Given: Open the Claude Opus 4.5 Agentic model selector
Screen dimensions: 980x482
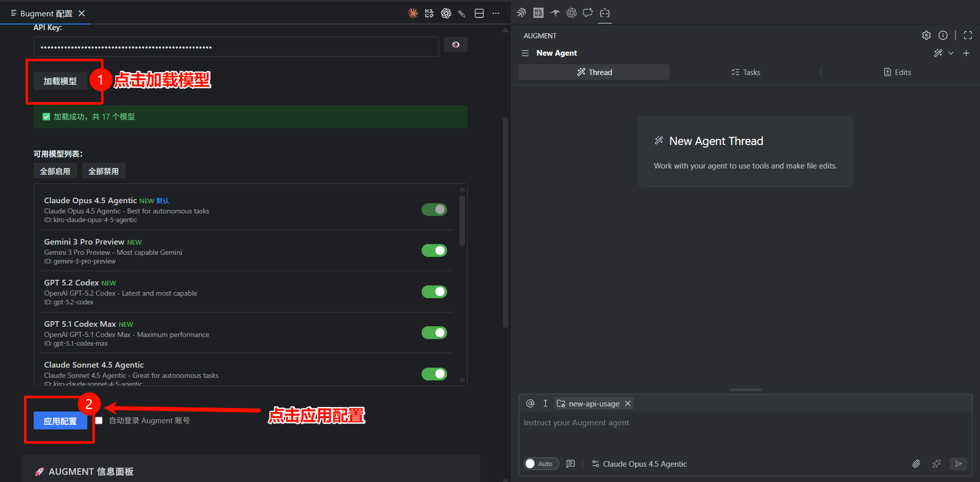Looking at the screenshot, I should pyautogui.click(x=640, y=464).
